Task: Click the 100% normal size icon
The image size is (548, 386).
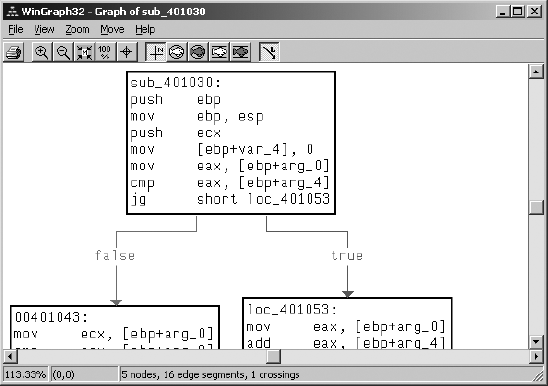Action: click(105, 52)
